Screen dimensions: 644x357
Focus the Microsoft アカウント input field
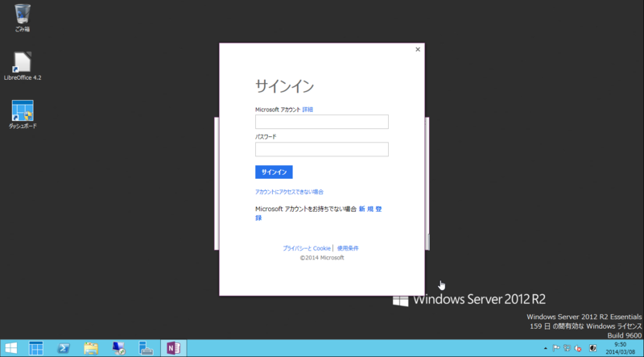point(321,122)
